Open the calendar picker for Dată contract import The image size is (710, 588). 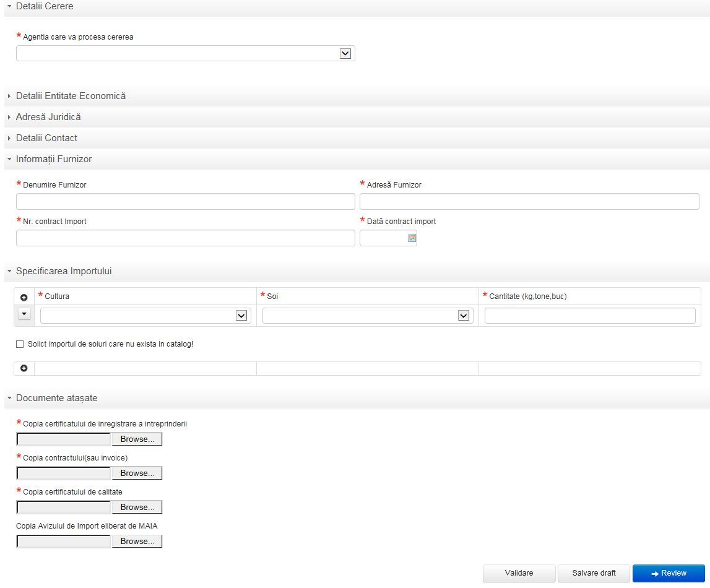tap(412, 238)
